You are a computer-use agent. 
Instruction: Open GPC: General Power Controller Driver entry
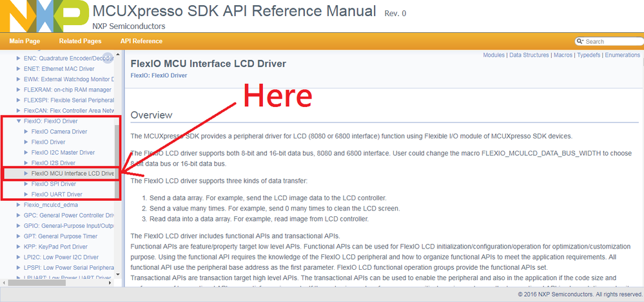coord(68,215)
